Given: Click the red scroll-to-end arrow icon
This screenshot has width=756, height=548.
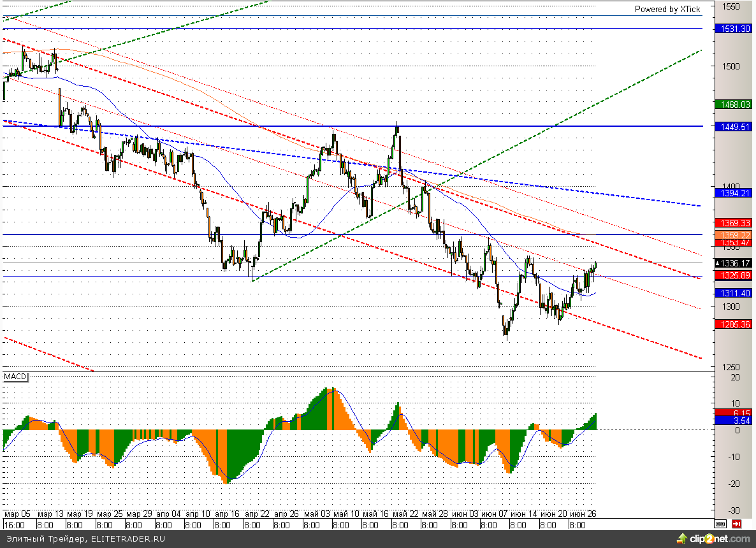Looking at the screenshot, I should point(737,524).
